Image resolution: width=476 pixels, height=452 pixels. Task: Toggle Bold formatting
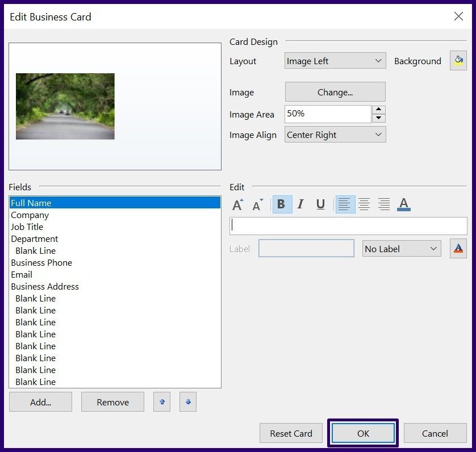point(282,204)
